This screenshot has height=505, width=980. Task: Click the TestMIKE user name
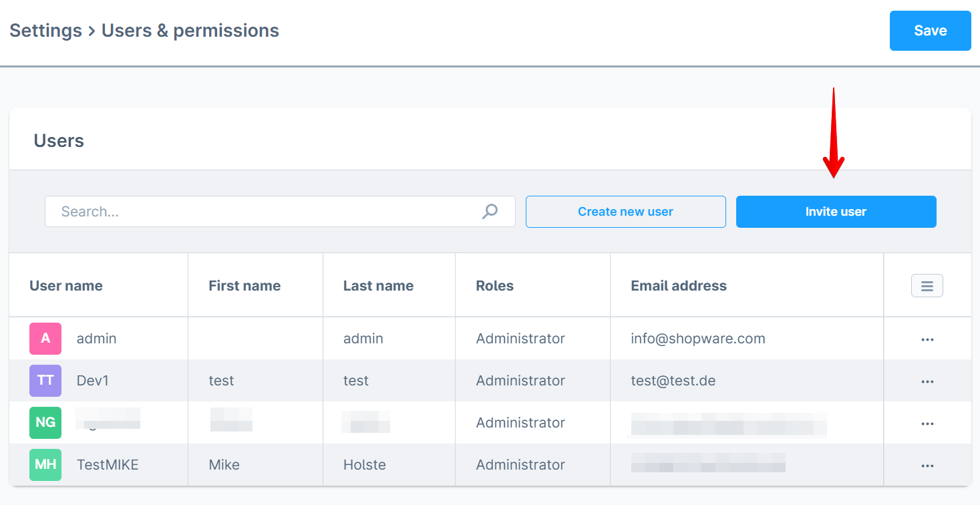108,465
